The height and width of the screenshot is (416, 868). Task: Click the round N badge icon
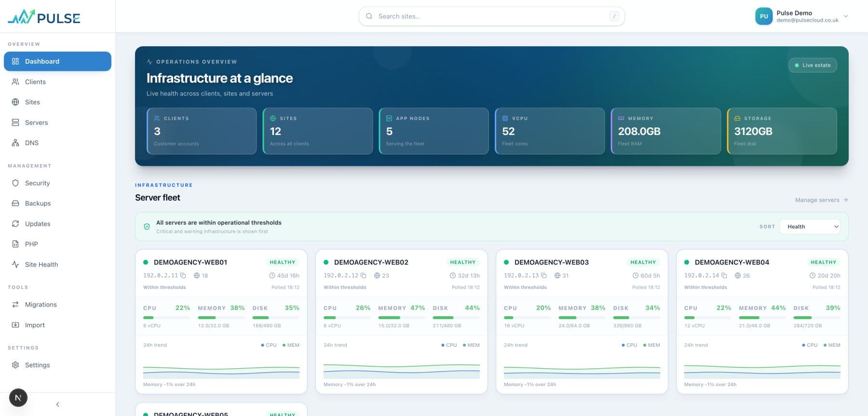[18, 398]
